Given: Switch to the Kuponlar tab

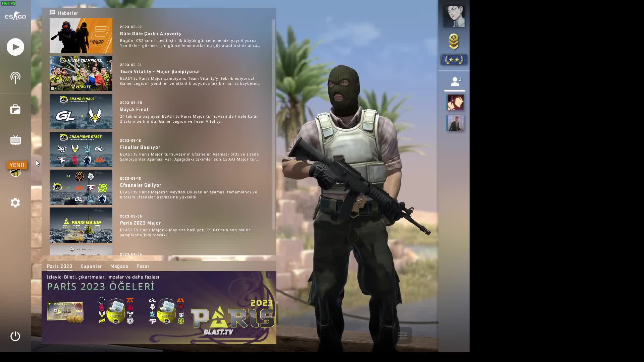Looking at the screenshot, I should coord(91,266).
